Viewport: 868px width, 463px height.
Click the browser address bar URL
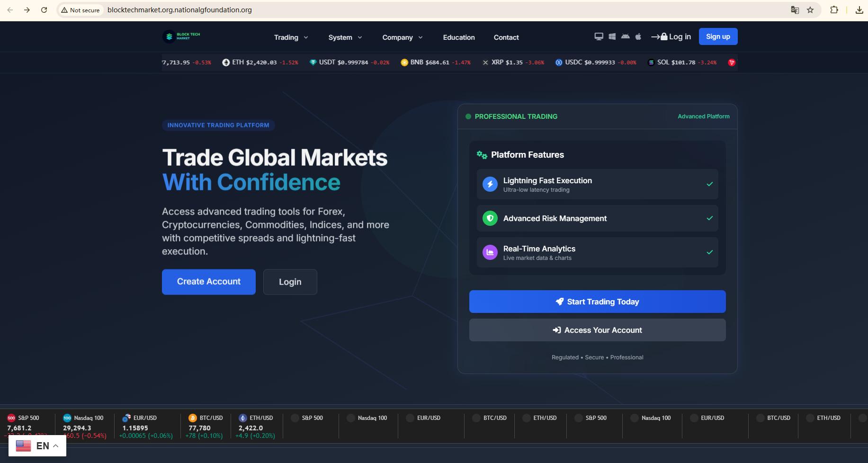click(x=179, y=10)
